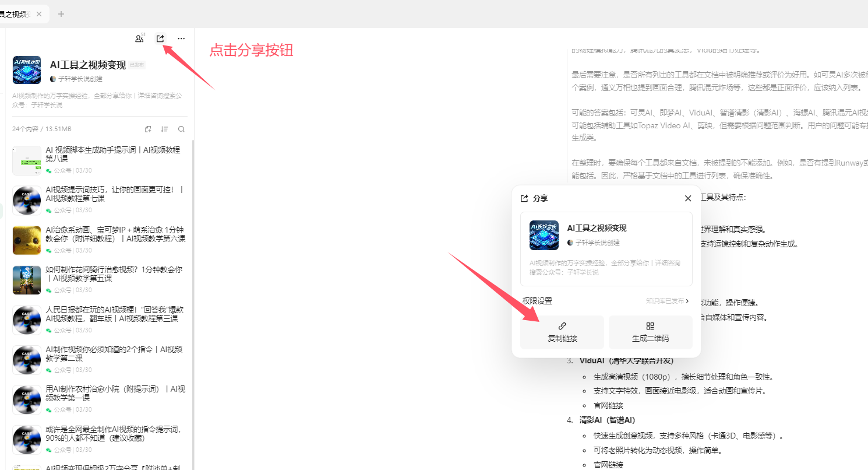Click 复制链接 to copy the share link
Screen dimensions: 868x470
[562, 338]
